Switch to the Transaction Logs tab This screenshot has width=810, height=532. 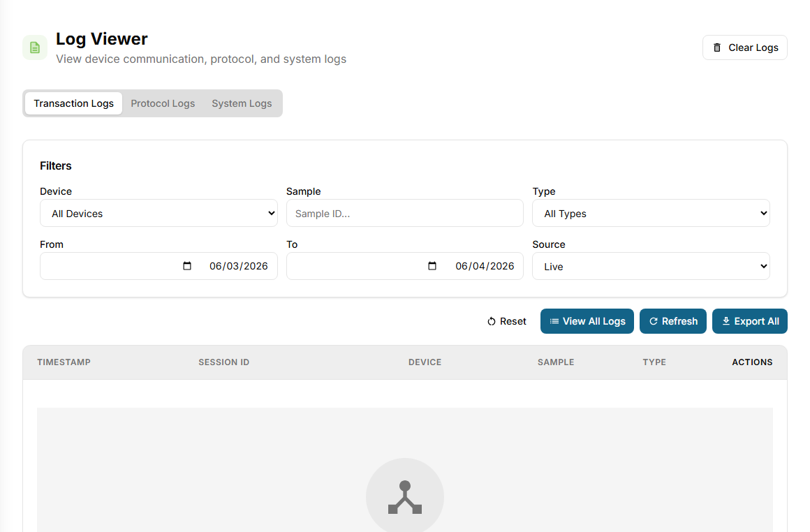click(73, 103)
